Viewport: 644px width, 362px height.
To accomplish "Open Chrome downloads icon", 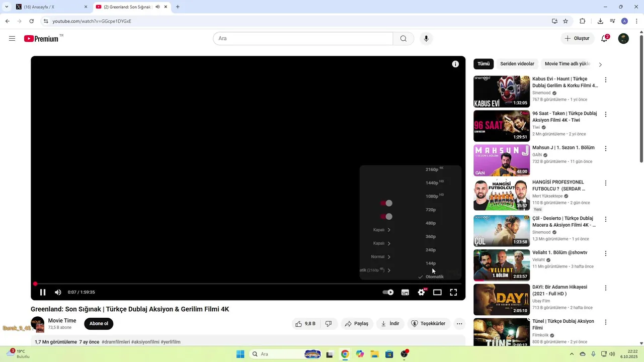I will coord(600,21).
